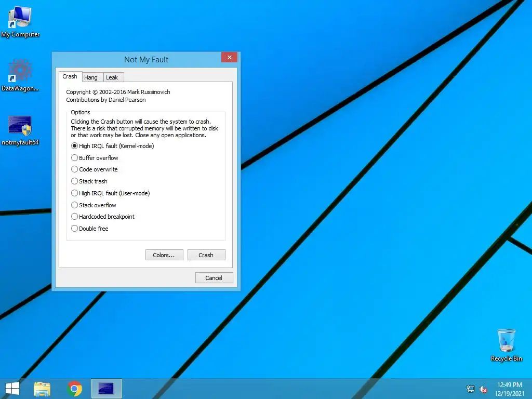The width and height of the screenshot is (532, 399).
Task: Open the network tray icon
Action: point(470,389)
